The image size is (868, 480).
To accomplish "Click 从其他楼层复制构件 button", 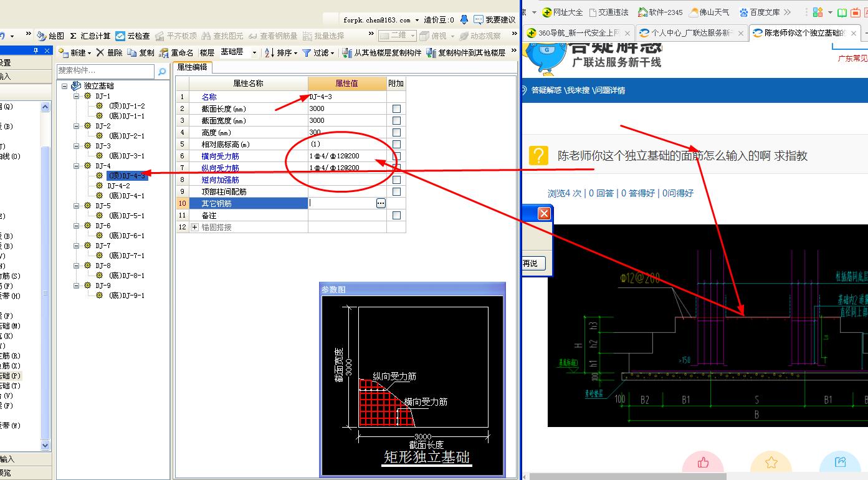I will 382,53.
